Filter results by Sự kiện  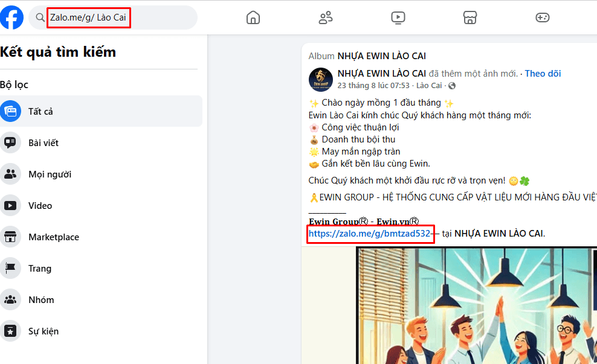pos(43,331)
